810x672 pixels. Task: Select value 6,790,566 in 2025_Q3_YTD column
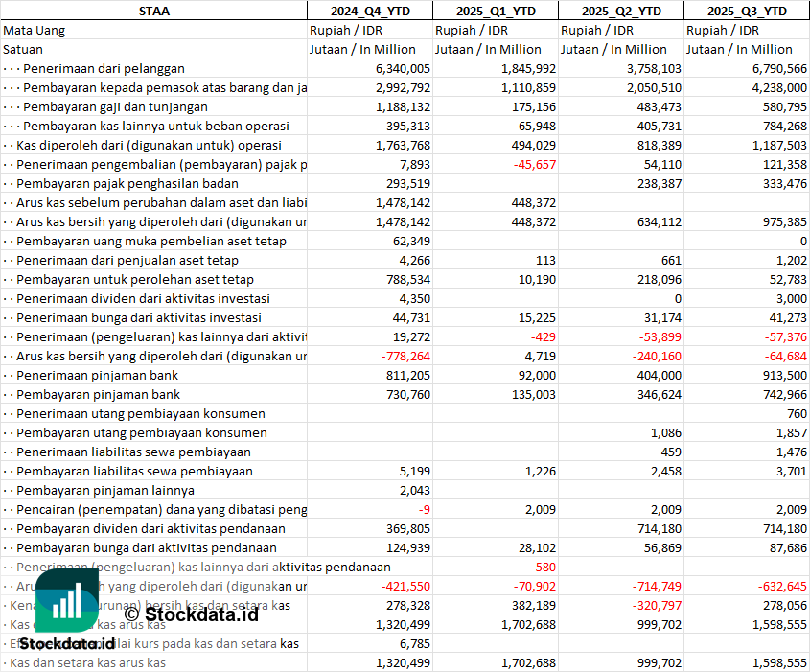[x=779, y=69]
